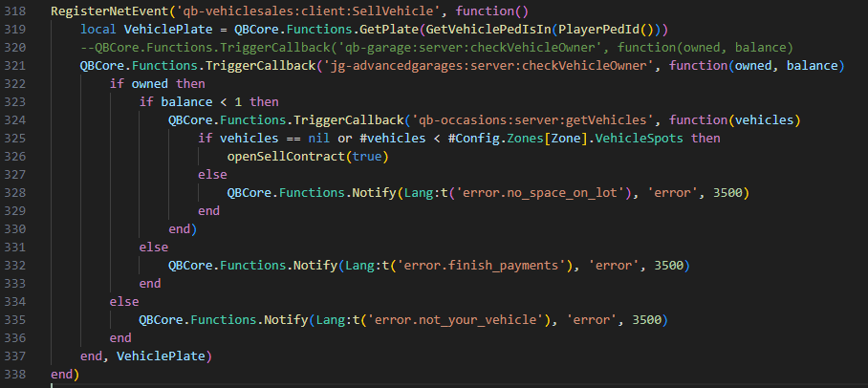Click 'end, VehiclePlate)' on line 337
The width and height of the screenshot is (868, 388).
coord(146,356)
